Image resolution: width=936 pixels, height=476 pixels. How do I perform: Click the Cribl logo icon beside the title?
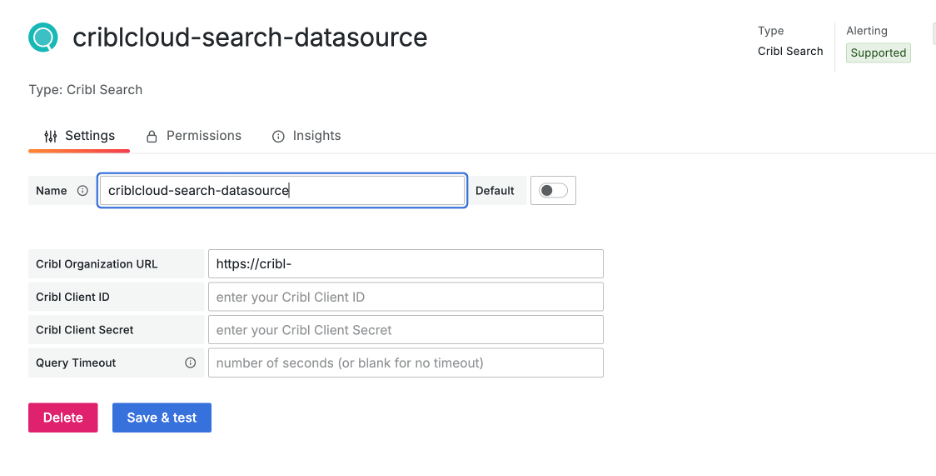(44, 38)
